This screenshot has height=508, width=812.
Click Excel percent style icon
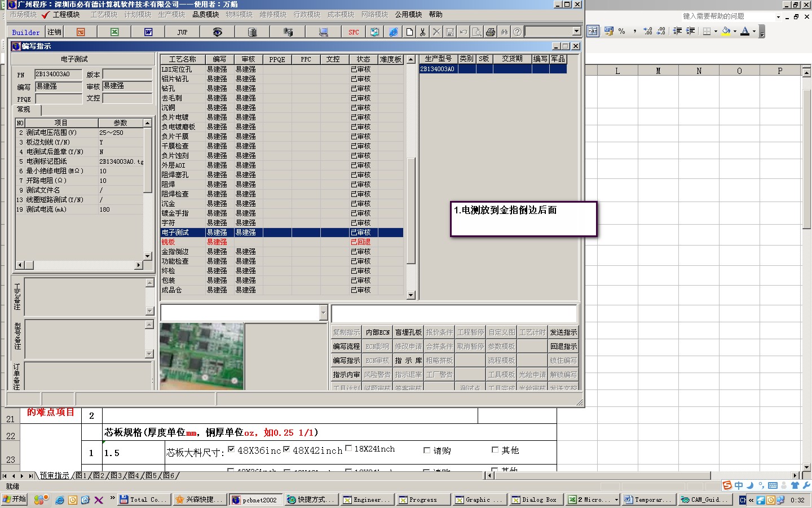pyautogui.click(x=621, y=32)
